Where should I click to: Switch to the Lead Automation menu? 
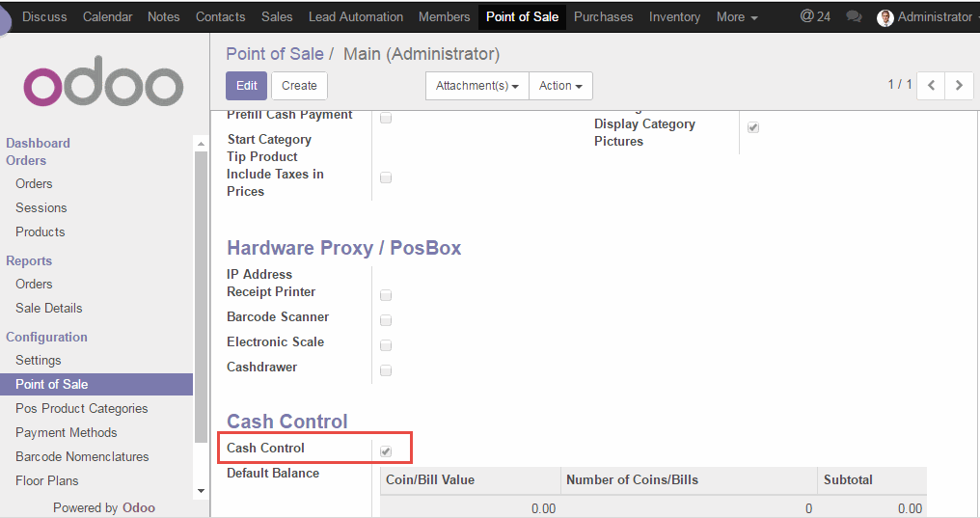pos(355,16)
